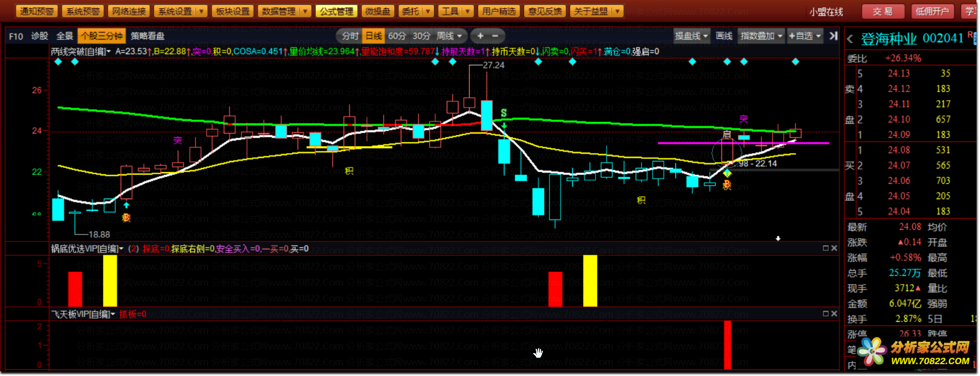Click the 交易 button
The image size is (980, 376).
point(883,11)
